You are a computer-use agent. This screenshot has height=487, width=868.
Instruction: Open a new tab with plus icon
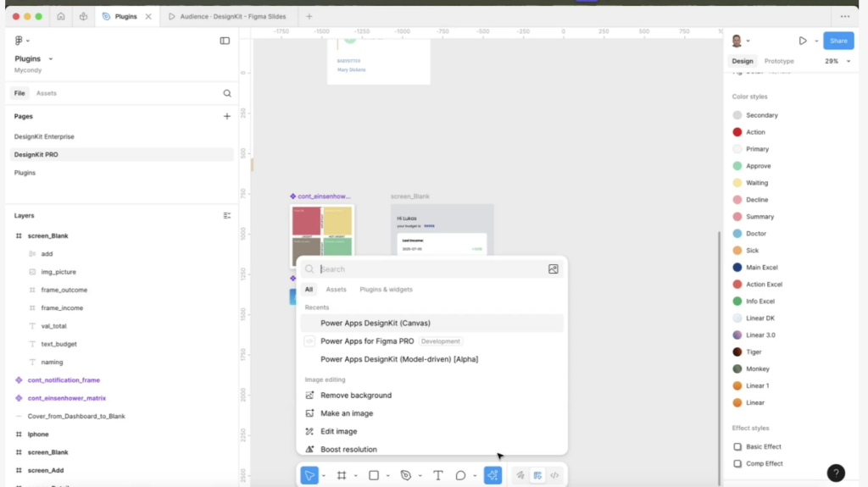tap(309, 17)
